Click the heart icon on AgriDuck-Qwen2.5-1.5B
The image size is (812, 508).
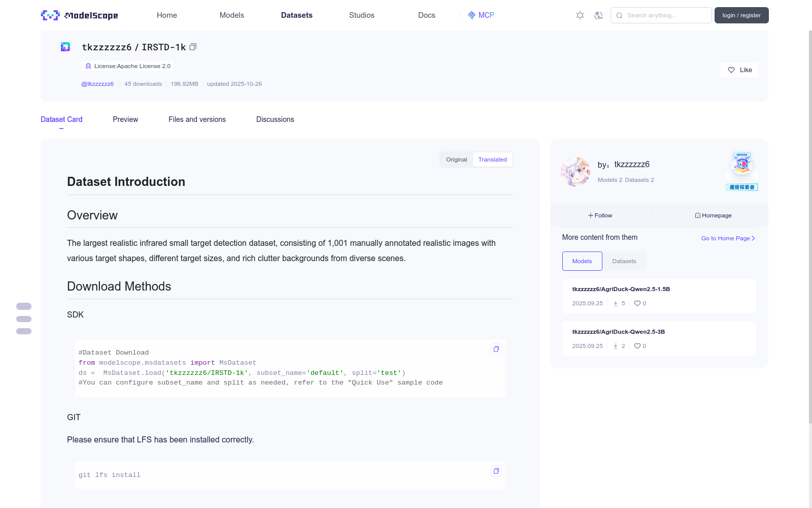pos(637,303)
